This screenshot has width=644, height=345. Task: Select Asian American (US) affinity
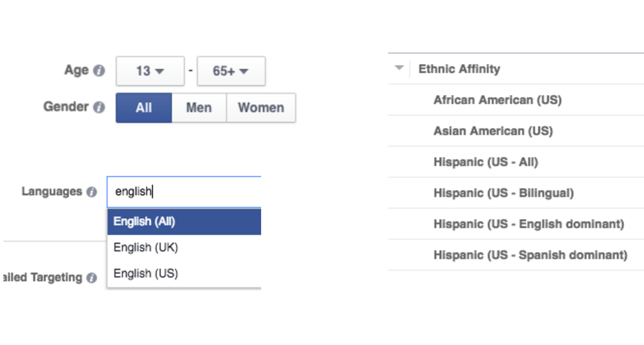(493, 131)
